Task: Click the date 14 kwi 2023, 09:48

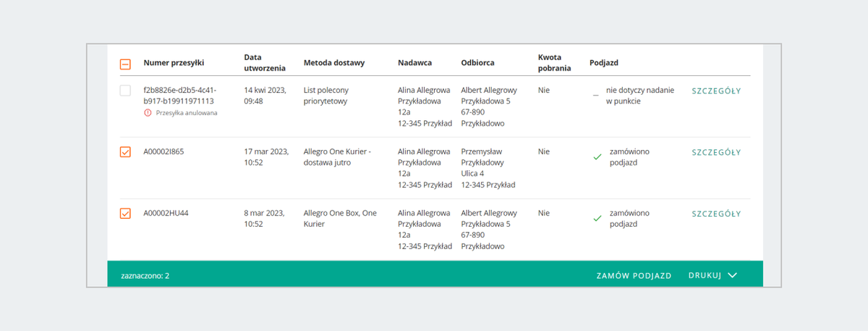Action: tap(265, 96)
